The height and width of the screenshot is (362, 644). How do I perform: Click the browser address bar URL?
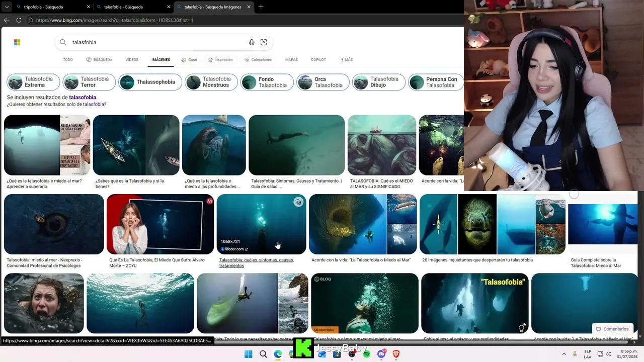[115, 20]
